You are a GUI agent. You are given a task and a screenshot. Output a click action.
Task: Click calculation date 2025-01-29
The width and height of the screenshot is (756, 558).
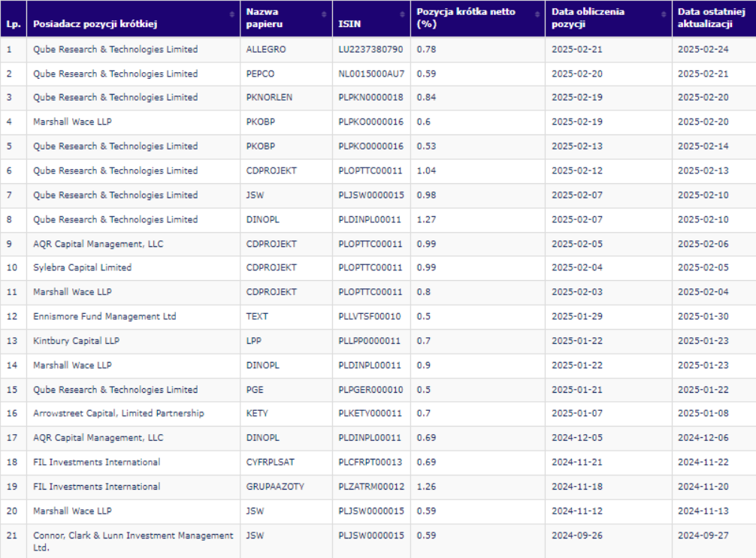tap(576, 317)
